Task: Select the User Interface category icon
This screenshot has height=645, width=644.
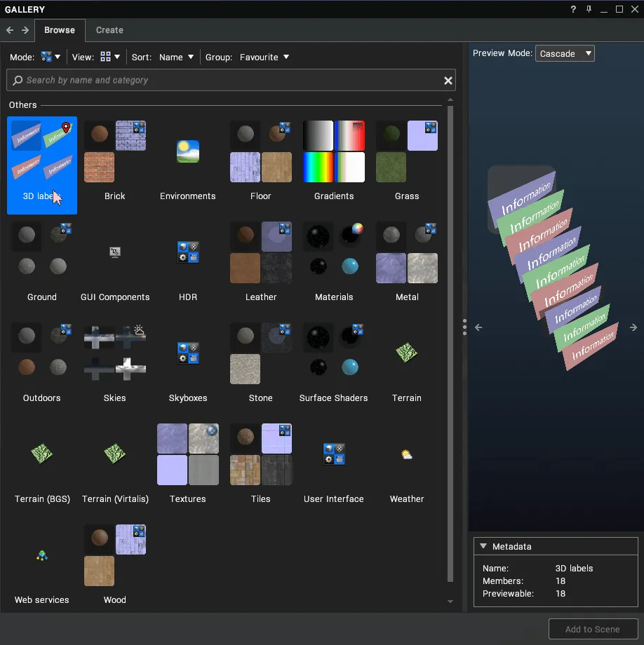Action: (333, 454)
